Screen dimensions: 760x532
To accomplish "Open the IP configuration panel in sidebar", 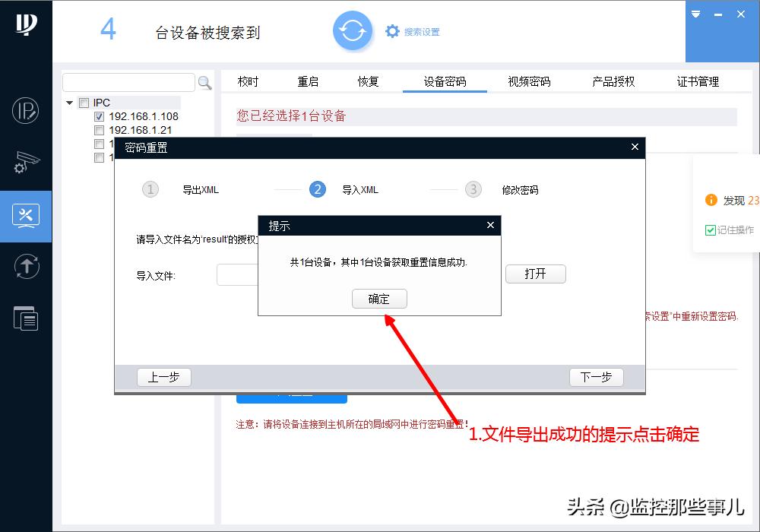I will 26,110.
